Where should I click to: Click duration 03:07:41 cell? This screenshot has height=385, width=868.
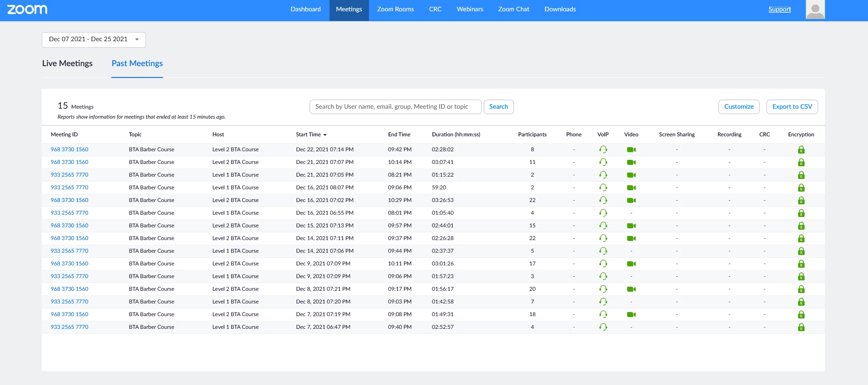[x=443, y=162]
